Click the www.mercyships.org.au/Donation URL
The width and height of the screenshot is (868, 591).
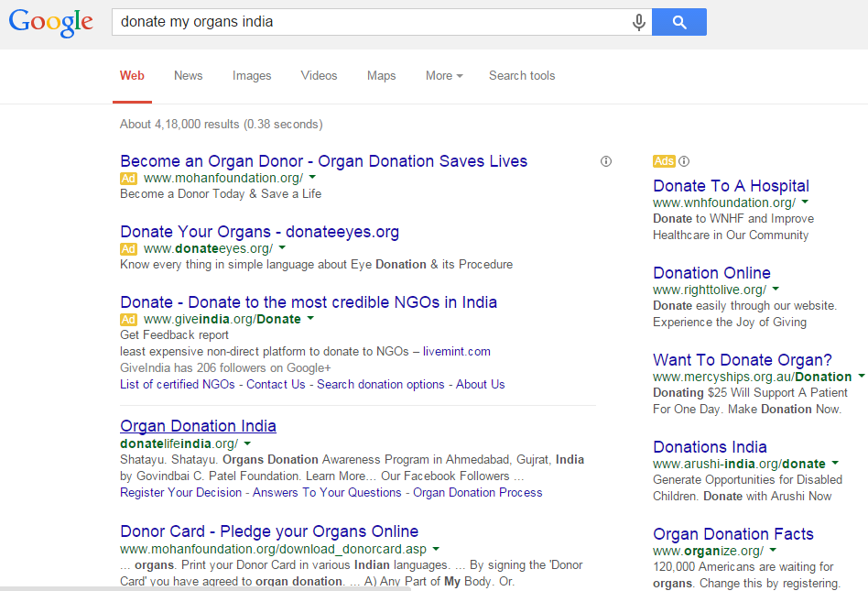(x=753, y=377)
